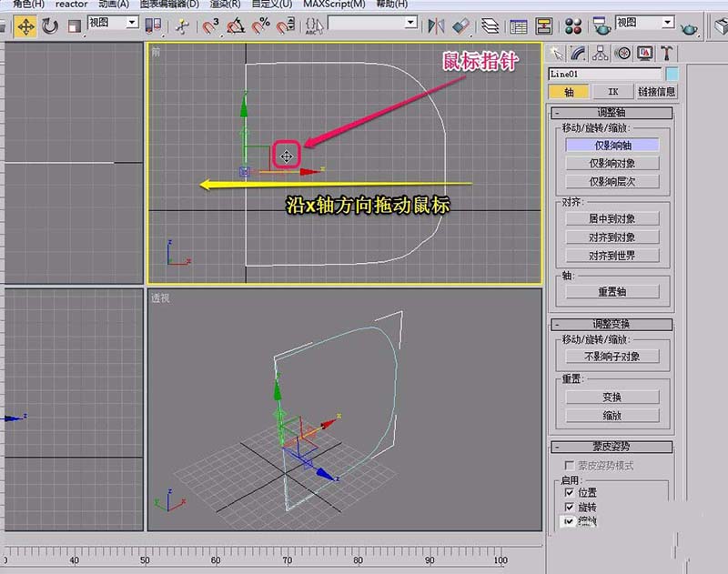The image size is (728, 574).
Task: Click the Mirror tool icon
Action: pos(436,26)
